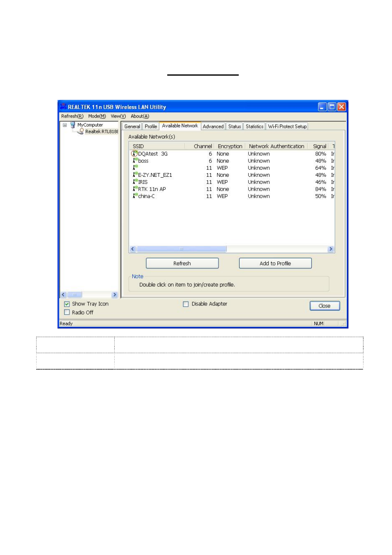Select the Available Network tab
The height and width of the screenshot is (555, 392).
click(x=180, y=126)
